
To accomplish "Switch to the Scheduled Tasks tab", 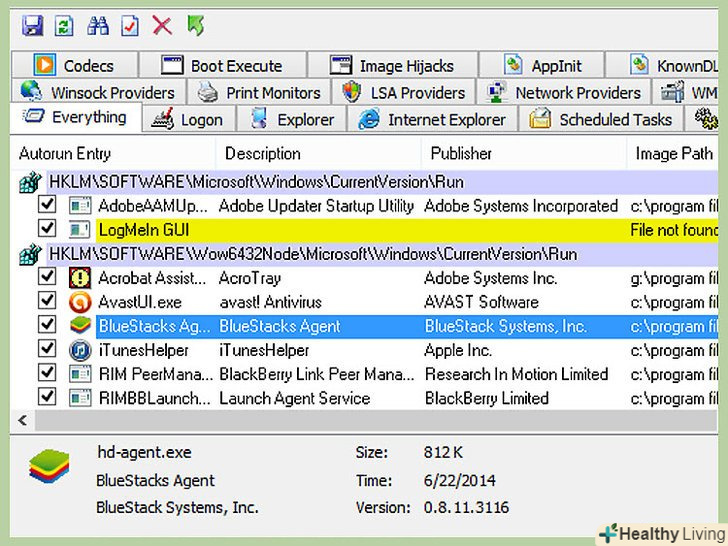I will (601, 120).
